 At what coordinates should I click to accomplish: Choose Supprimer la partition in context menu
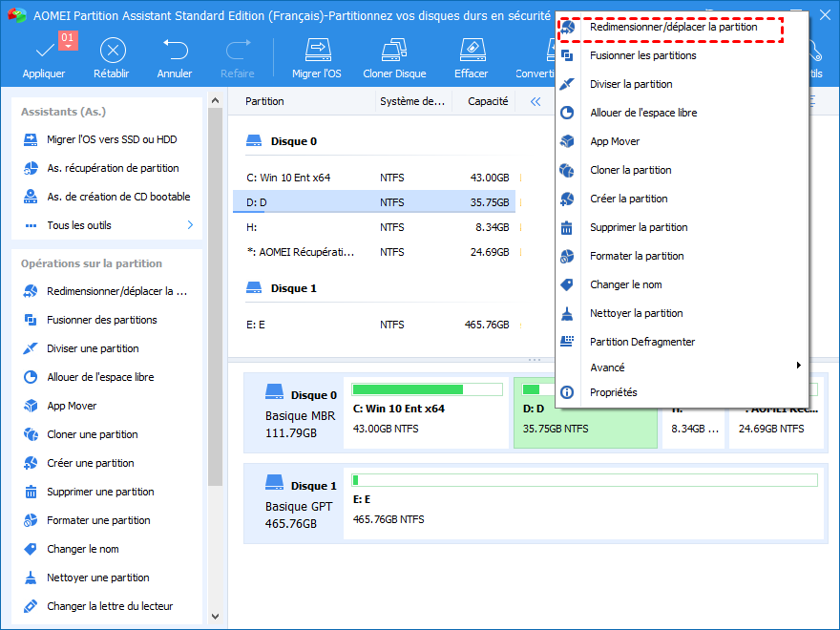682,228
